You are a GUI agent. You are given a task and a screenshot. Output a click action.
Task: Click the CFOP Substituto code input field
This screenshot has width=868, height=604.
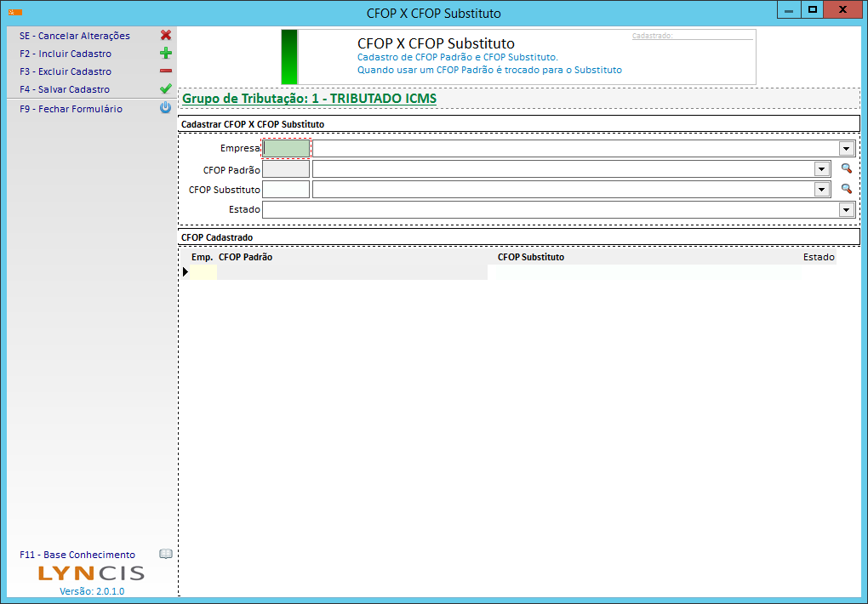tap(286, 190)
